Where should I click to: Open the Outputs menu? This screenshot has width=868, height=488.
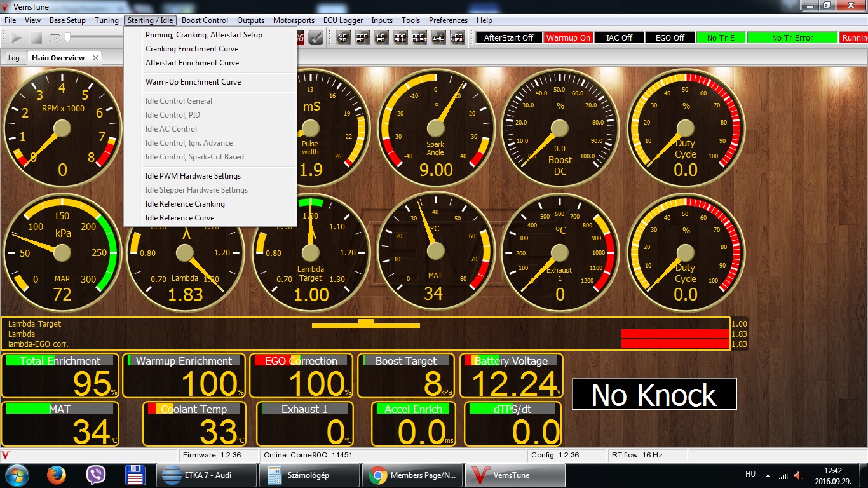250,20
